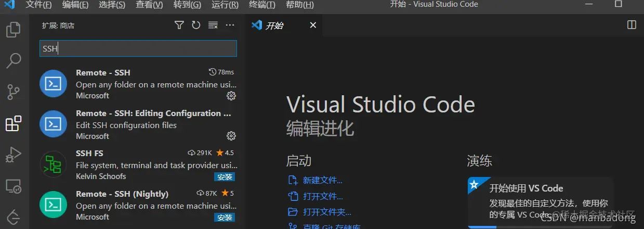Open manage gear for Remote - SSH: Editing Configuration

tap(231, 136)
